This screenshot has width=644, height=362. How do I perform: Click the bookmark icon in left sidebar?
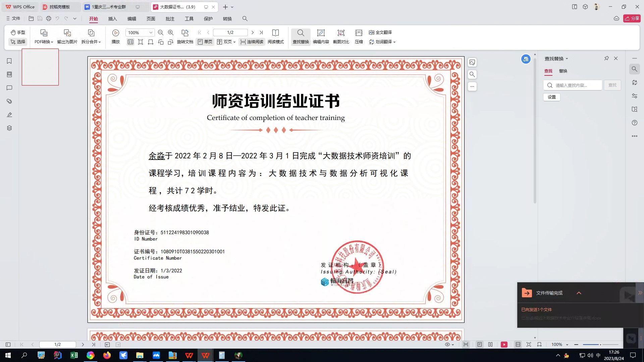[9, 61]
